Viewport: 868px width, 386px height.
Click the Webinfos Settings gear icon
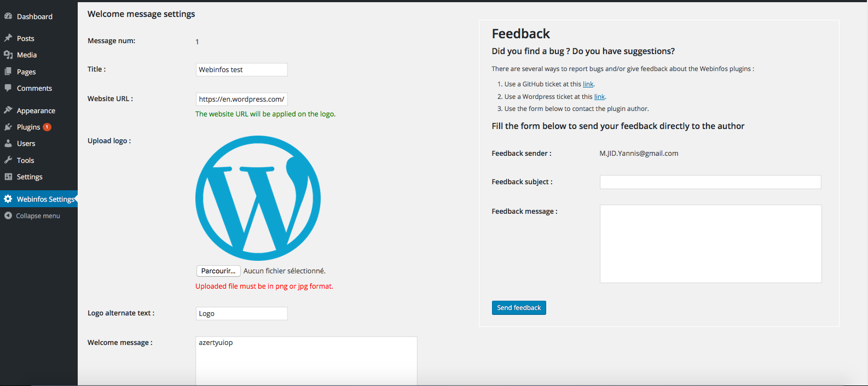coord(8,199)
